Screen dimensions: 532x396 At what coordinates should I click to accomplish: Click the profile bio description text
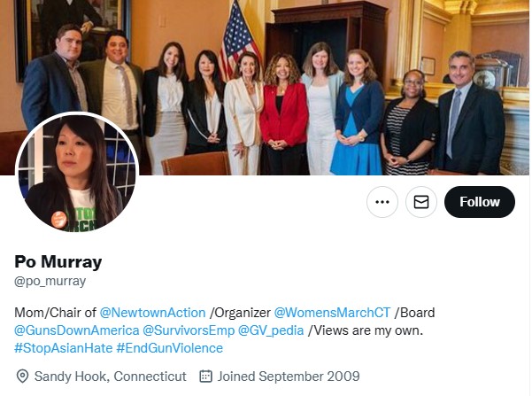coord(225,330)
